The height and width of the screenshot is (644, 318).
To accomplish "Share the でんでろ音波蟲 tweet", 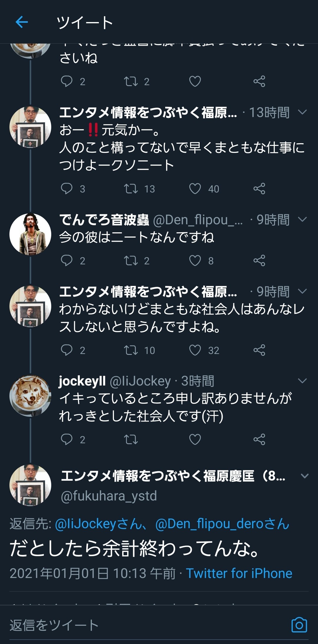I will click(259, 261).
